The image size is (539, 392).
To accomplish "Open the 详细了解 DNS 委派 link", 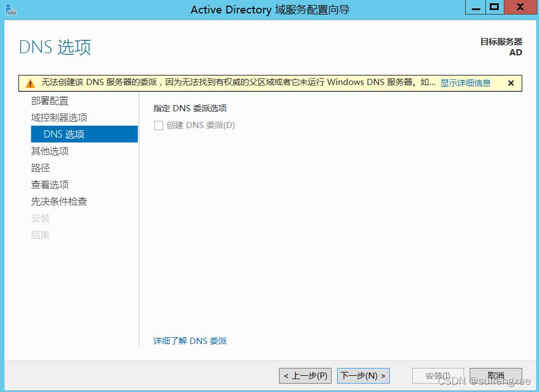I will click(190, 341).
